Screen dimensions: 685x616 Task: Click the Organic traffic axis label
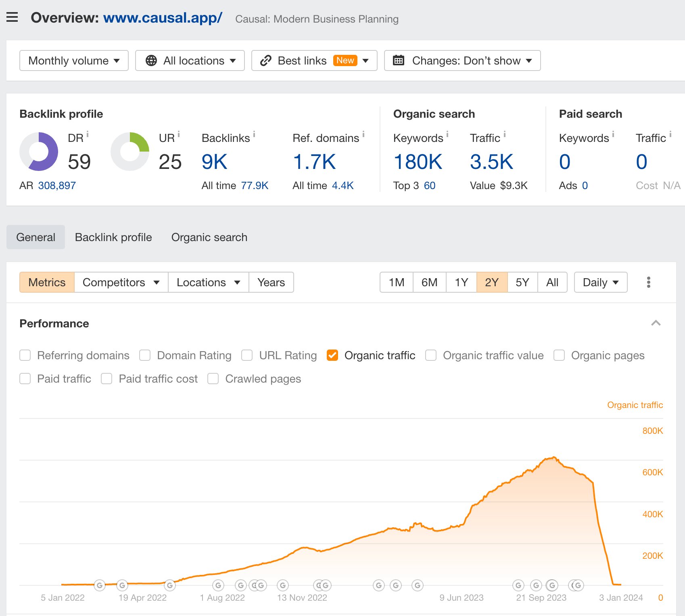tap(635, 405)
